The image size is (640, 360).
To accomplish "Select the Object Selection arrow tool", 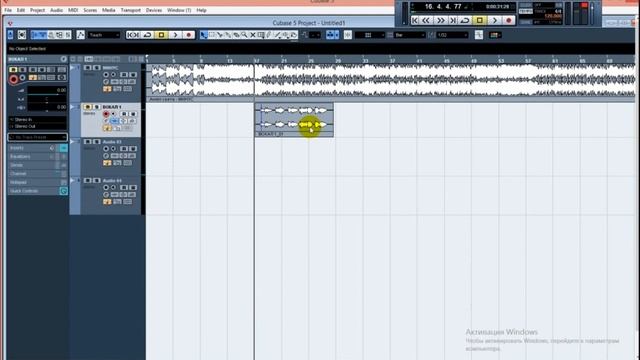I will [204, 35].
